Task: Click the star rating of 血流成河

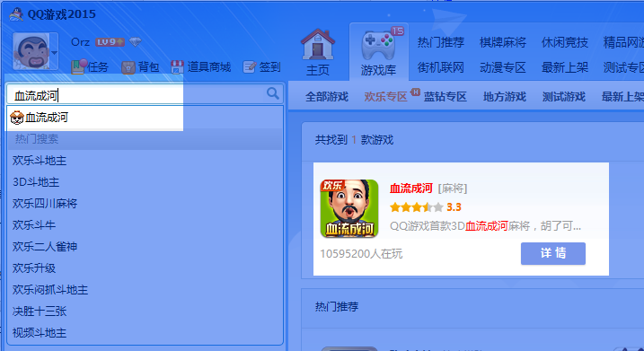Action: 417,206
